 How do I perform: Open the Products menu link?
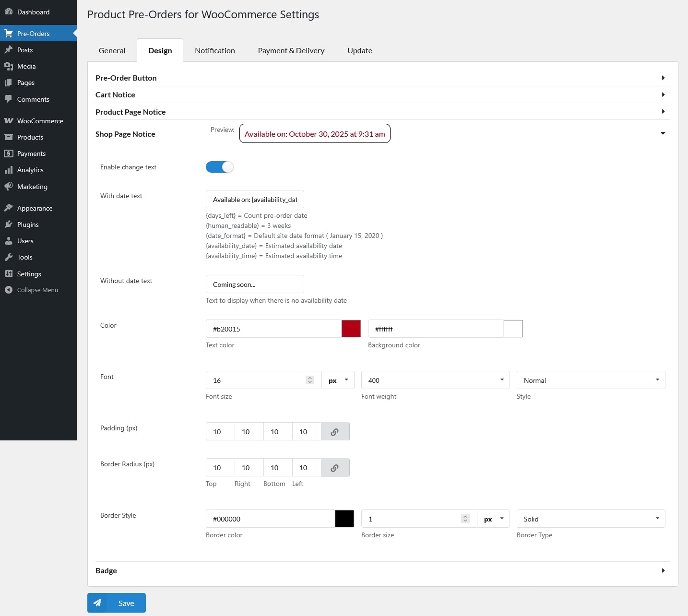[30, 137]
